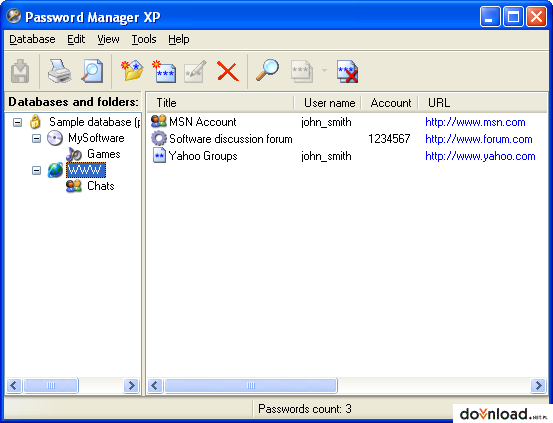Image resolution: width=553 pixels, height=423 pixels.
Task: Click the folder tree's horizontal scrollbar thumb
Action: pyautogui.click(x=51, y=385)
